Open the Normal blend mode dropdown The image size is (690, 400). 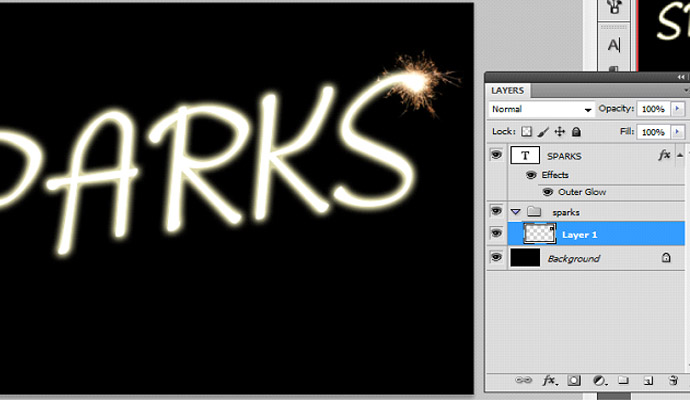541,109
